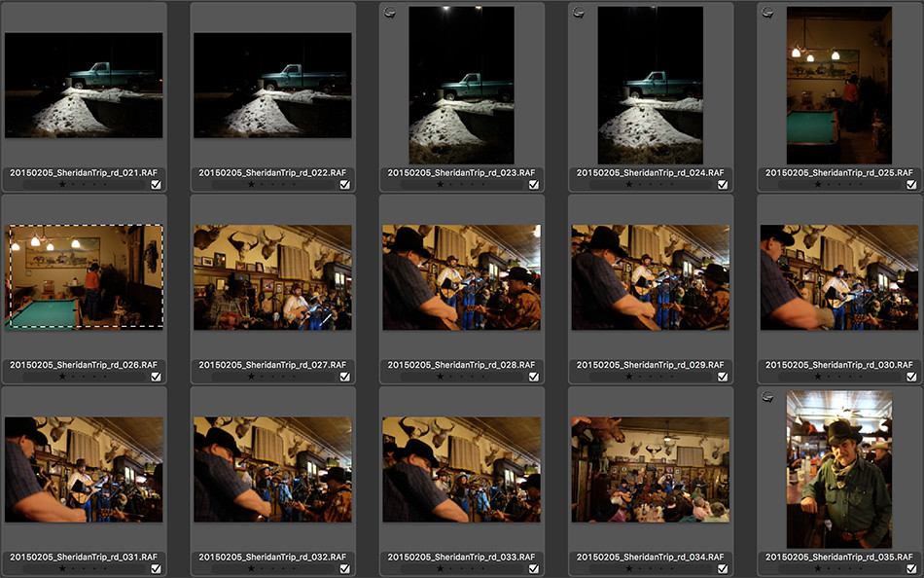Image resolution: width=924 pixels, height=578 pixels.
Task: Click the rating star under SheridanTrip_rd_023.RAF
Action: tap(441, 185)
